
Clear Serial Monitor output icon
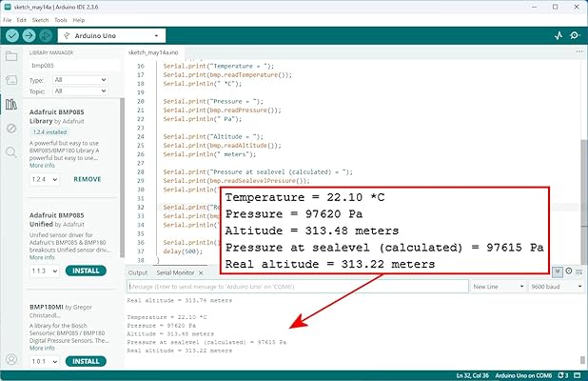(x=579, y=271)
